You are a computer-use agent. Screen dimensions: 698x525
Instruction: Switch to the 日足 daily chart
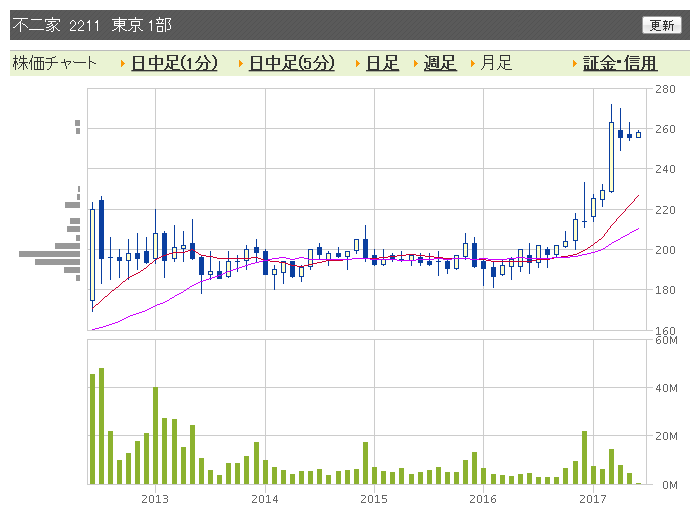[x=382, y=63]
